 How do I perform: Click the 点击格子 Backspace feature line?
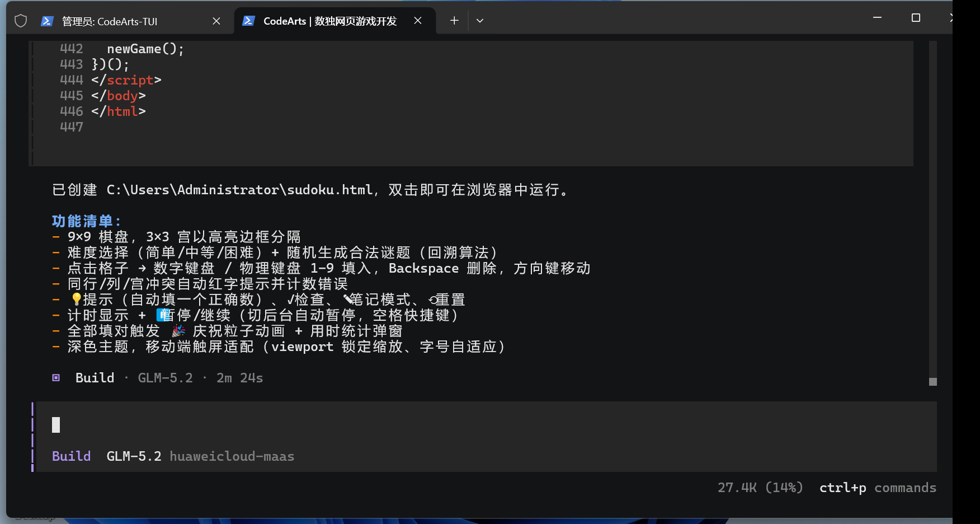point(322,268)
